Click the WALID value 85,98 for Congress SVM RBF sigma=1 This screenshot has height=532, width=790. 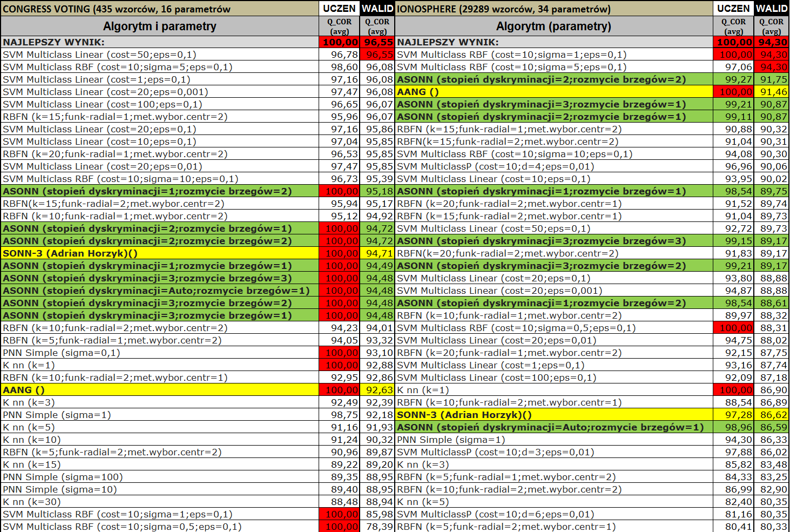point(378,514)
